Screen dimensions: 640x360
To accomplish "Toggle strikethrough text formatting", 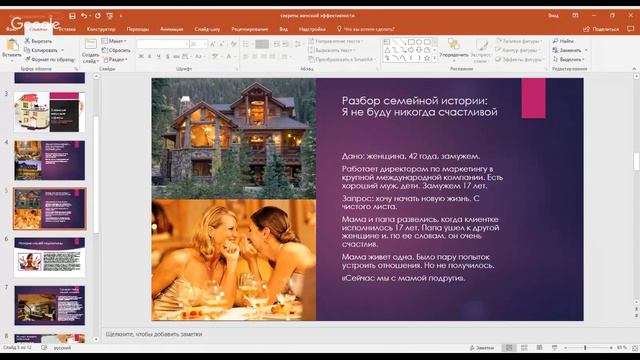I will point(176,56).
